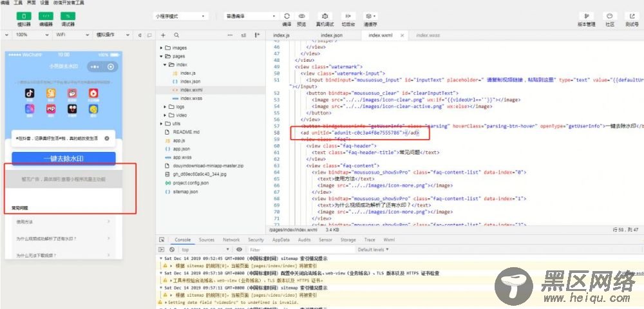Click the collapse file tree panel icon
Viewport: 644px width, 309px height.
pyautogui.click(x=258, y=35)
